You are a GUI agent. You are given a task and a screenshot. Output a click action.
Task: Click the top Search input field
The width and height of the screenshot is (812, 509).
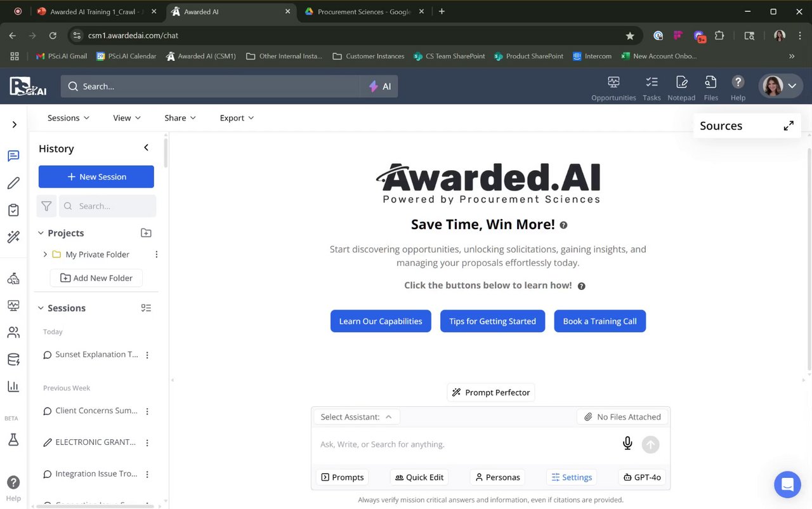(211, 86)
